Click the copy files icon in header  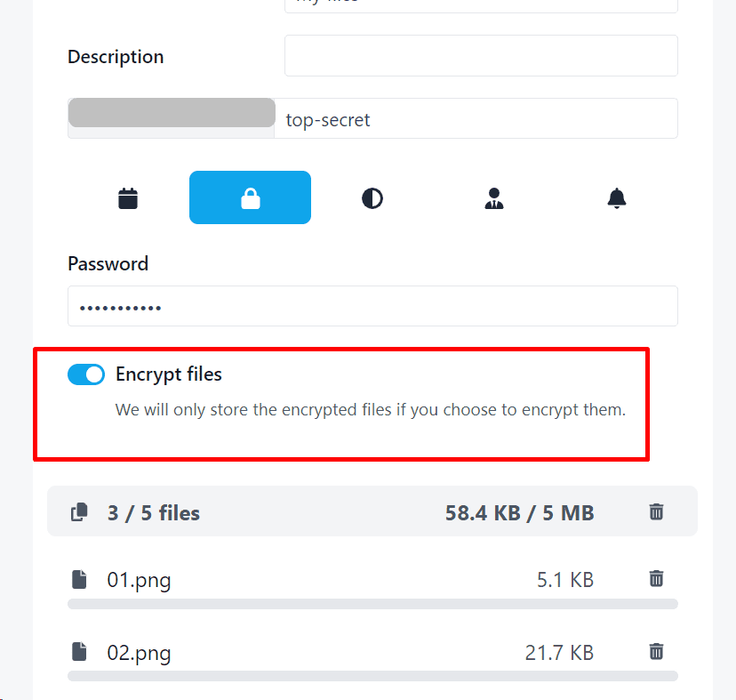coord(80,511)
